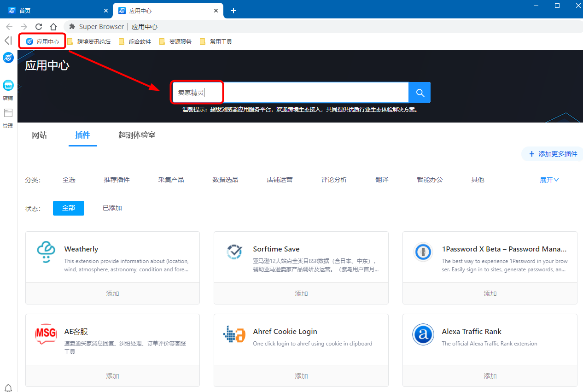
Task: Select the 已添加 status filter
Action: [112, 208]
